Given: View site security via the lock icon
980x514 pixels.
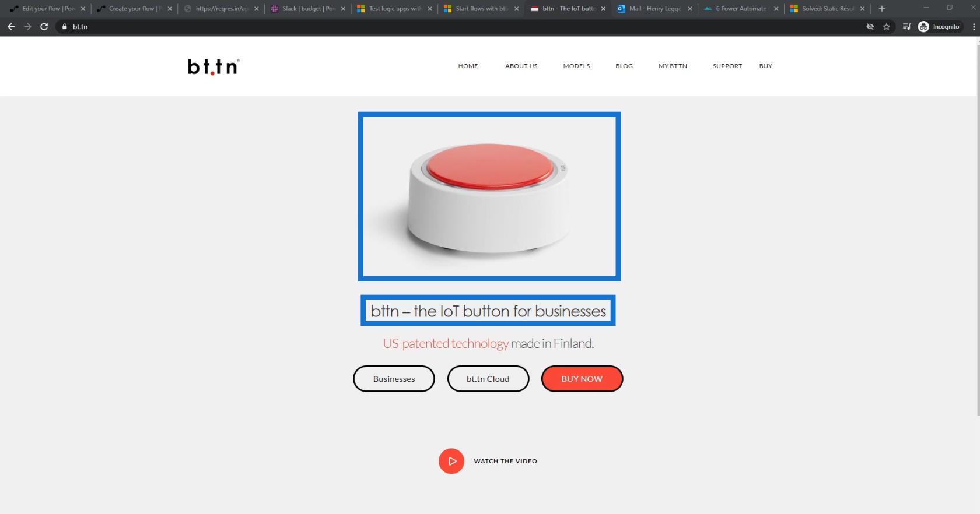Looking at the screenshot, I should click(x=65, y=27).
